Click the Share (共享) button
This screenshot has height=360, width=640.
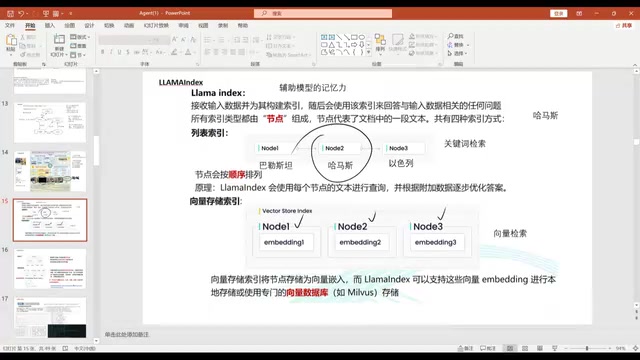coord(624,25)
